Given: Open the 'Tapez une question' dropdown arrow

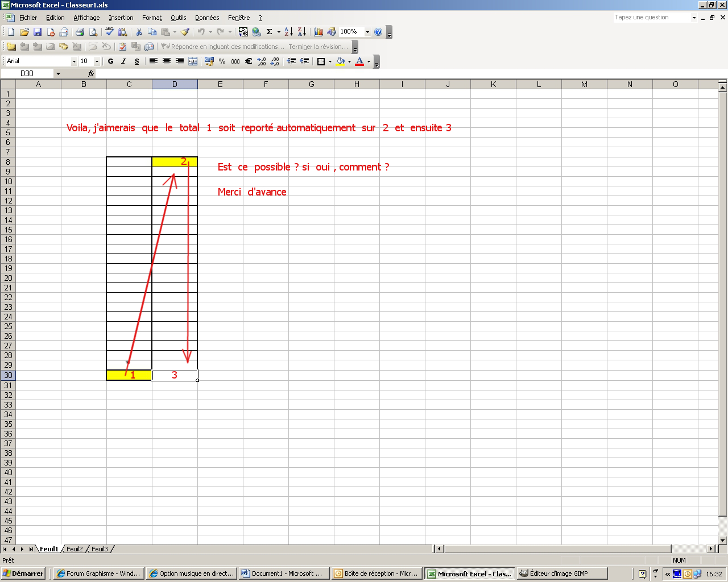Looking at the screenshot, I should click(x=694, y=18).
